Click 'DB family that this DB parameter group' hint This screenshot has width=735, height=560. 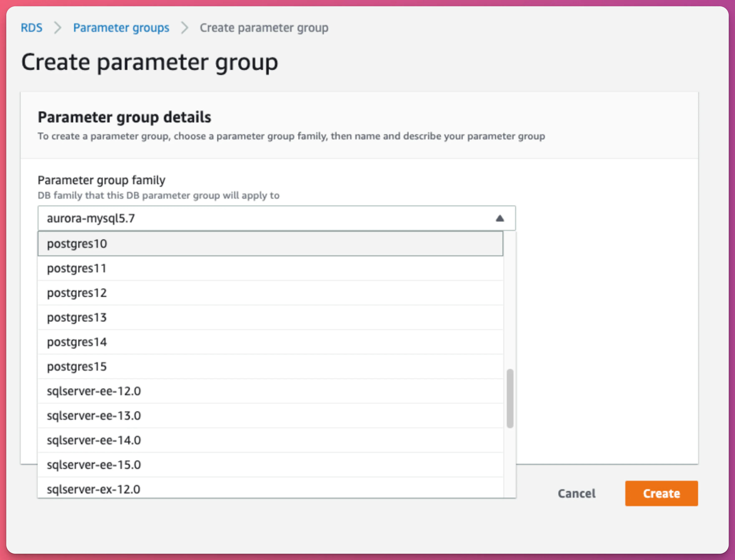pos(159,195)
